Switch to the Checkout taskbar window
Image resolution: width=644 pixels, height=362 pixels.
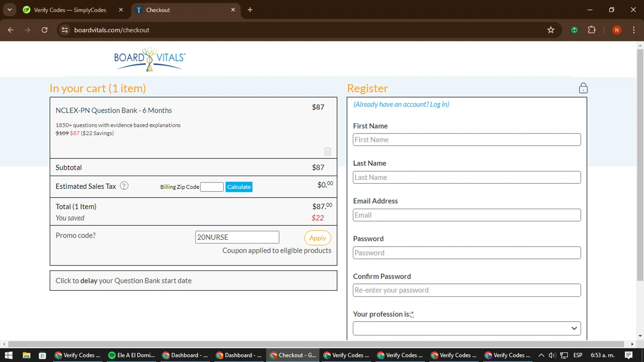[x=293, y=355]
